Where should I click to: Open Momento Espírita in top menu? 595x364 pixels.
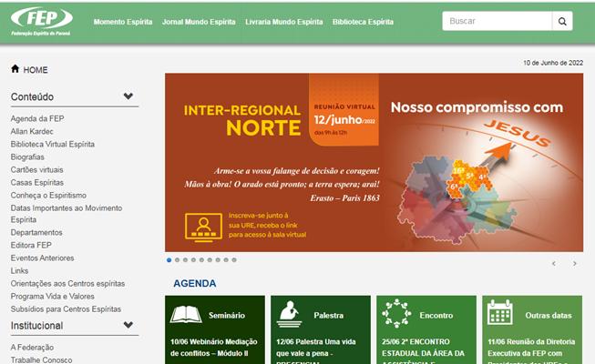tap(123, 22)
